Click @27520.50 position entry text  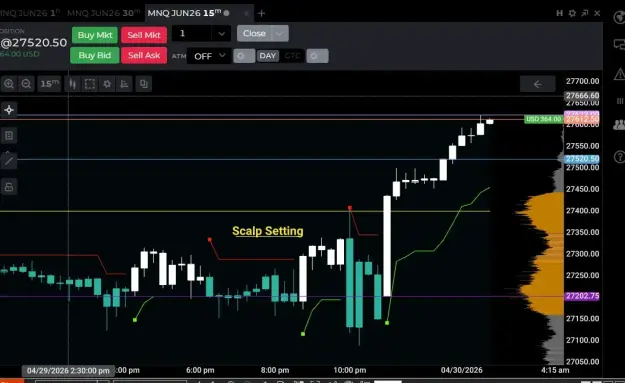coord(33,43)
